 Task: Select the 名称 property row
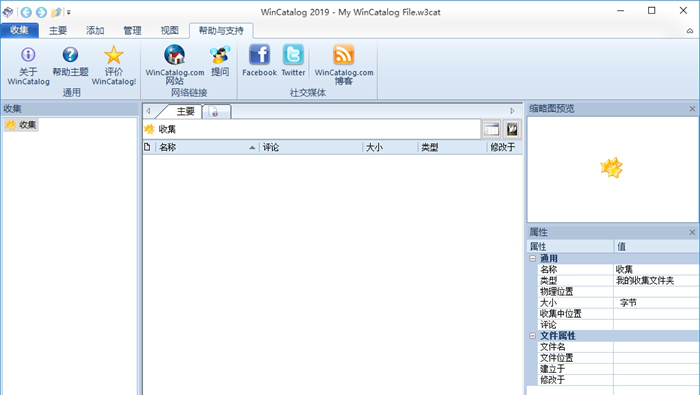tap(618, 269)
